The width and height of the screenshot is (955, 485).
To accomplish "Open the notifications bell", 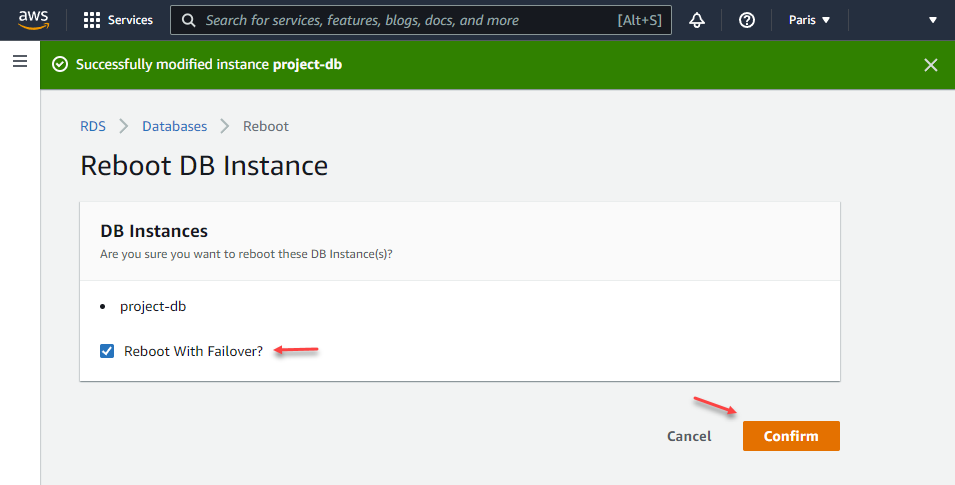I will [x=697, y=20].
